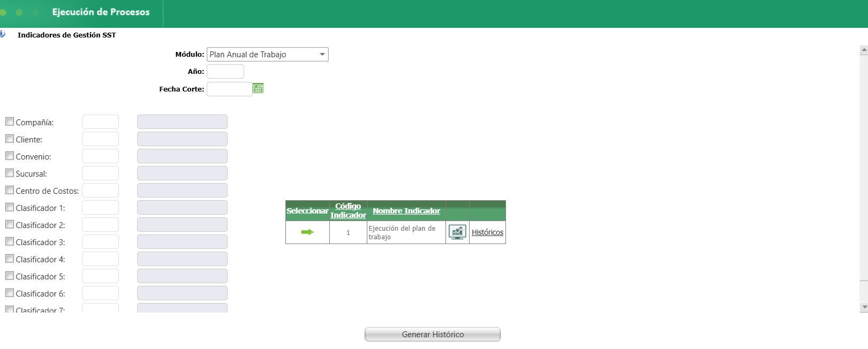Click the Sucursal code input
Viewport: 868px width, 349px height.
tap(100, 173)
